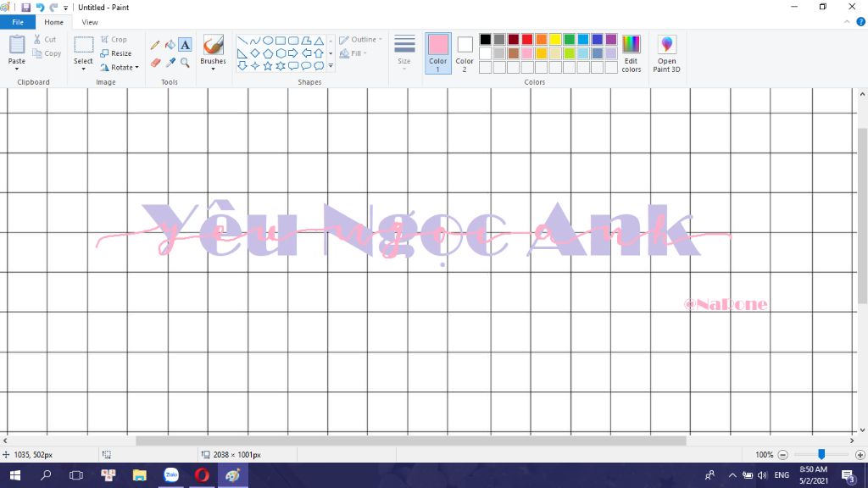Choose the Up arrow shape
This screenshot has width=868, height=488.
[319, 53]
